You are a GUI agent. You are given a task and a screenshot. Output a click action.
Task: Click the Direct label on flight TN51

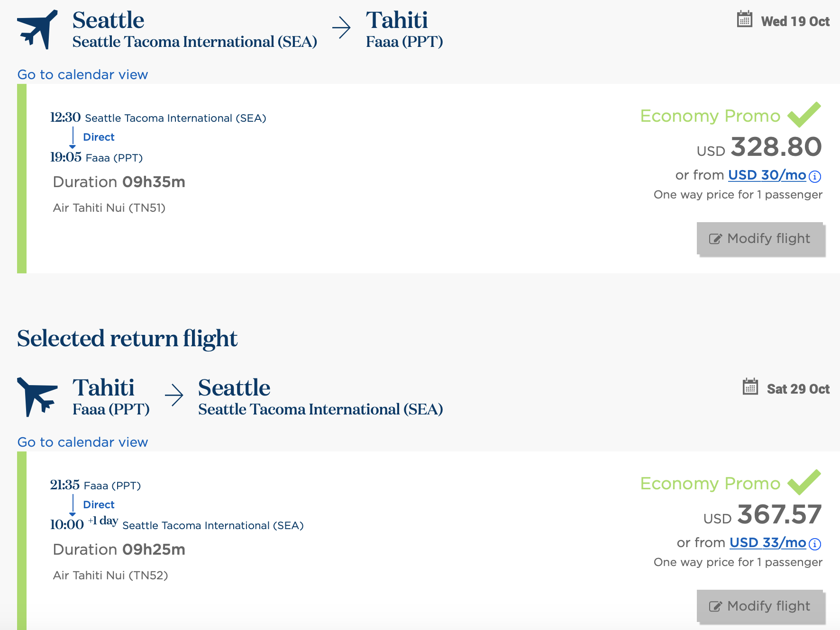[99, 137]
